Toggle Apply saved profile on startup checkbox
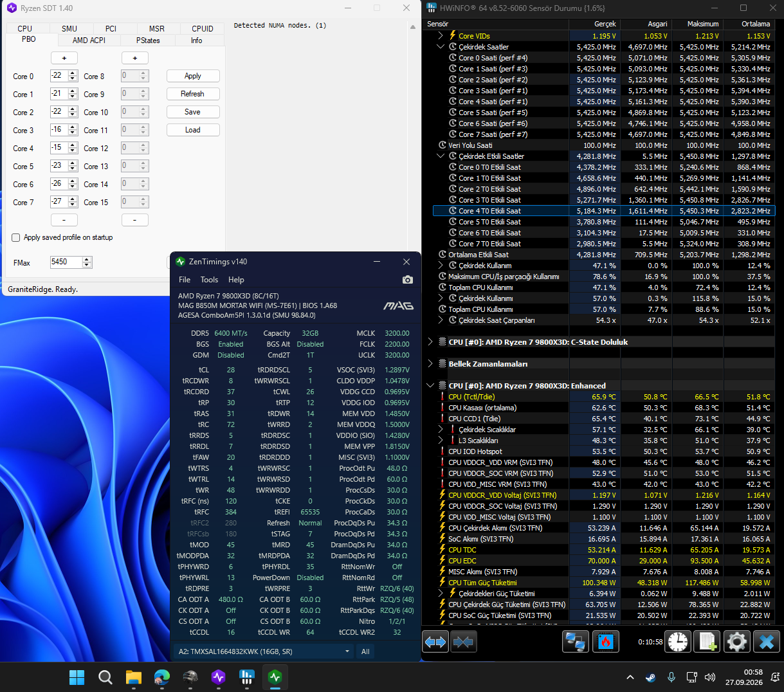This screenshot has width=784, height=692. [x=16, y=237]
